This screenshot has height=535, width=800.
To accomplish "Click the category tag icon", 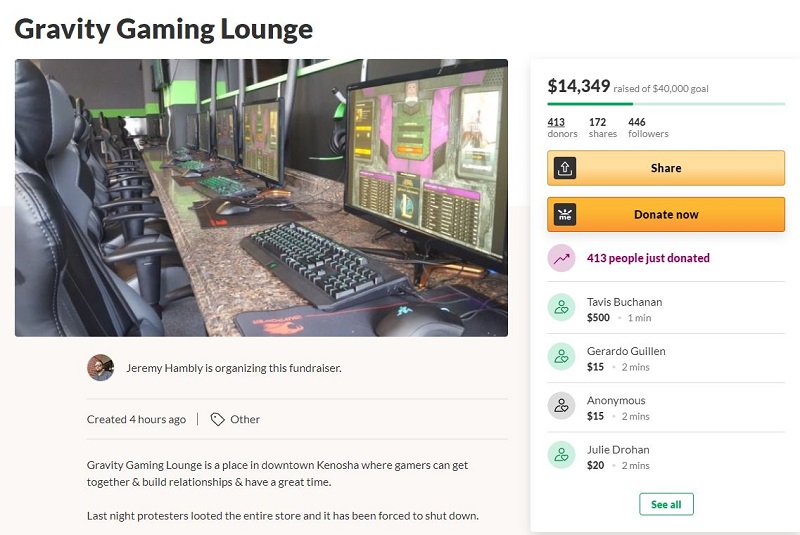I will point(217,419).
